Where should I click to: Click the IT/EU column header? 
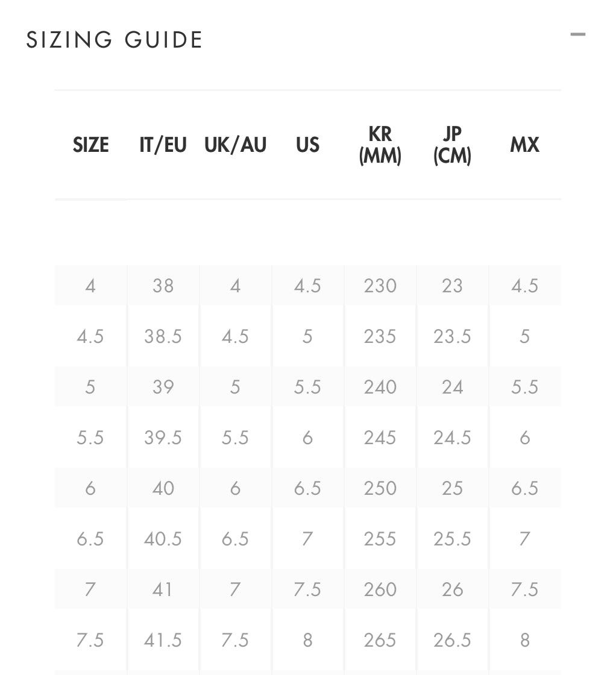pos(163,145)
